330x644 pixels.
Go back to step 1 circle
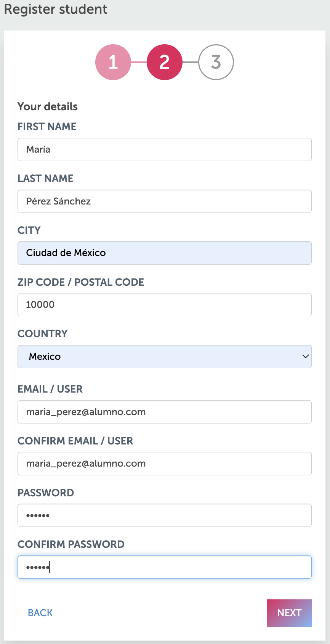point(113,62)
